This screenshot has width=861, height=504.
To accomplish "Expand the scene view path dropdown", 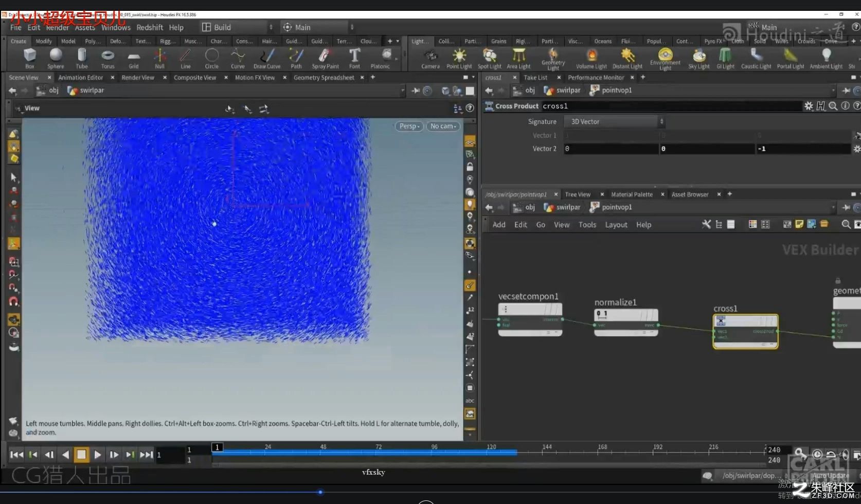I will point(403,91).
